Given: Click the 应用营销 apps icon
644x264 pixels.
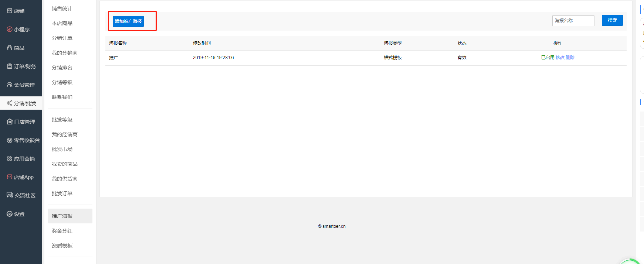Looking at the screenshot, I should pos(10,158).
